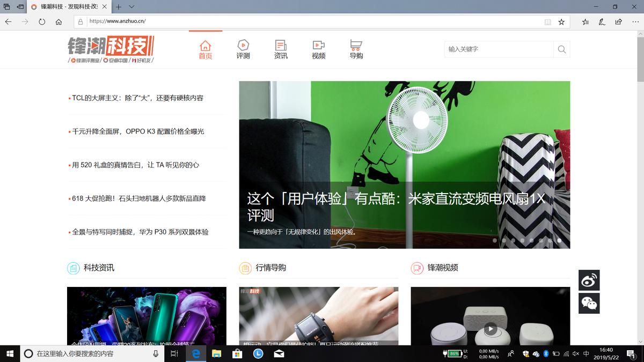Select the last carousel indicator dot
This screenshot has height=362, width=644.
click(558, 240)
